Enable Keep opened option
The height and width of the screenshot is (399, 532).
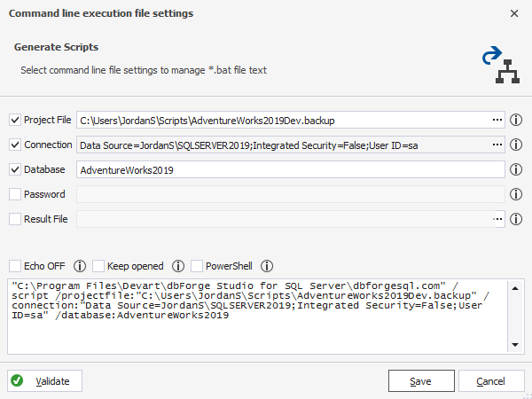point(98,266)
